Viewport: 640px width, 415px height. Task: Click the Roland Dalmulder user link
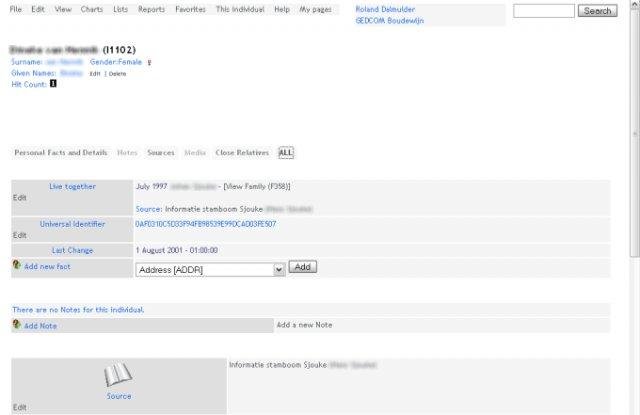[x=385, y=9]
